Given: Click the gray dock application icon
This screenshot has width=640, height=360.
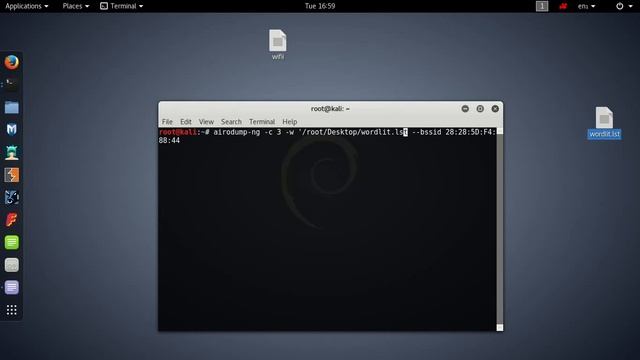Looking at the screenshot, I should [11, 265].
